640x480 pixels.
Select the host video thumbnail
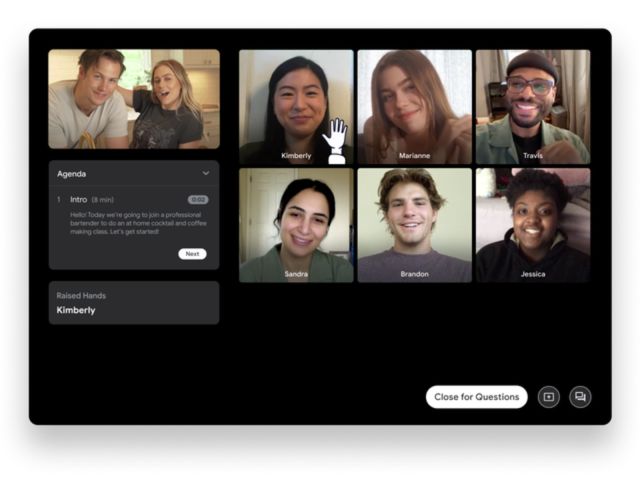point(134,99)
